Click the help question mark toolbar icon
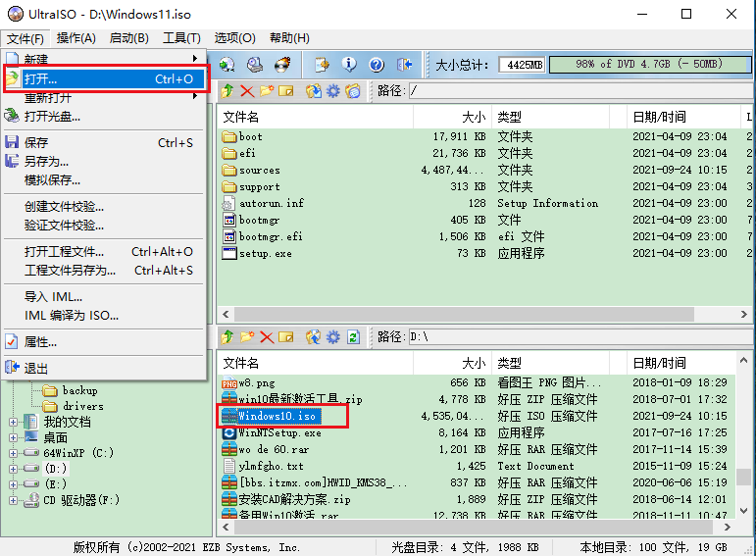The height and width of the screenshot is (556, 756). pos(374,65)
